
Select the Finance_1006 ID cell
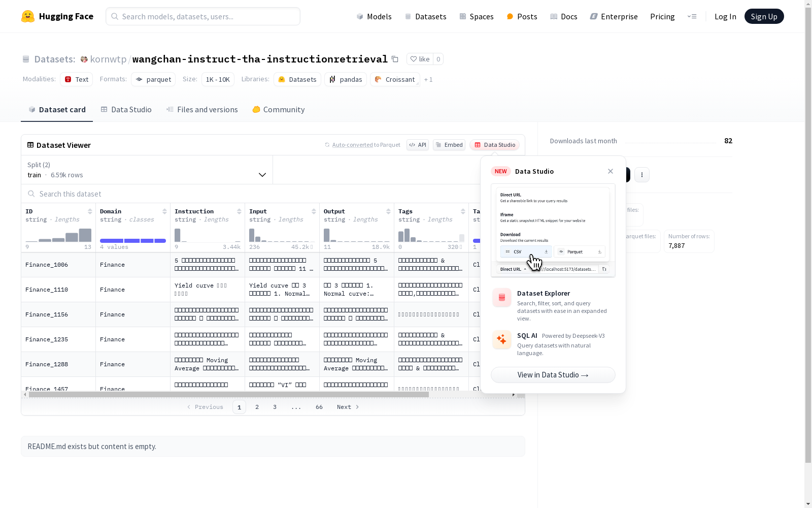point(58,265)
